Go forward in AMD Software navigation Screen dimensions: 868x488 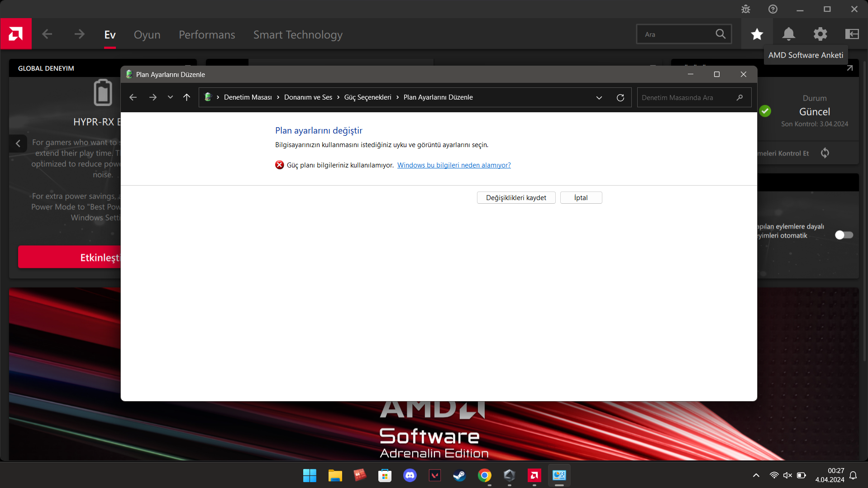(x=79, y=34)
